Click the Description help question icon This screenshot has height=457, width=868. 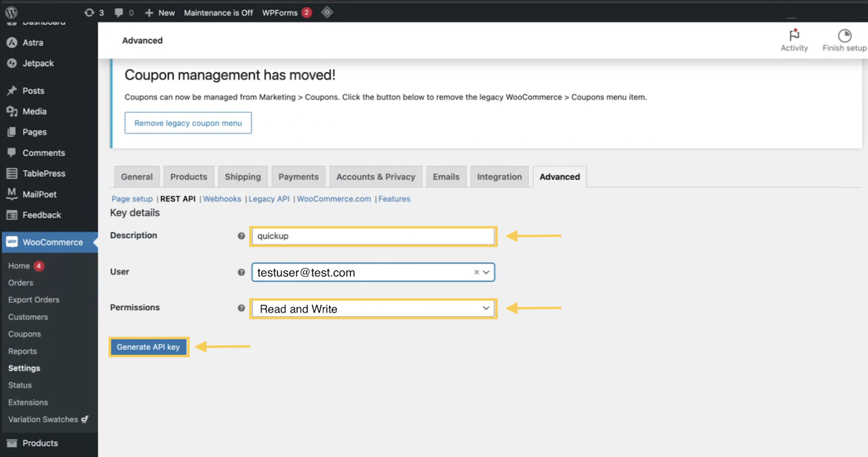[x=241, y=236]
